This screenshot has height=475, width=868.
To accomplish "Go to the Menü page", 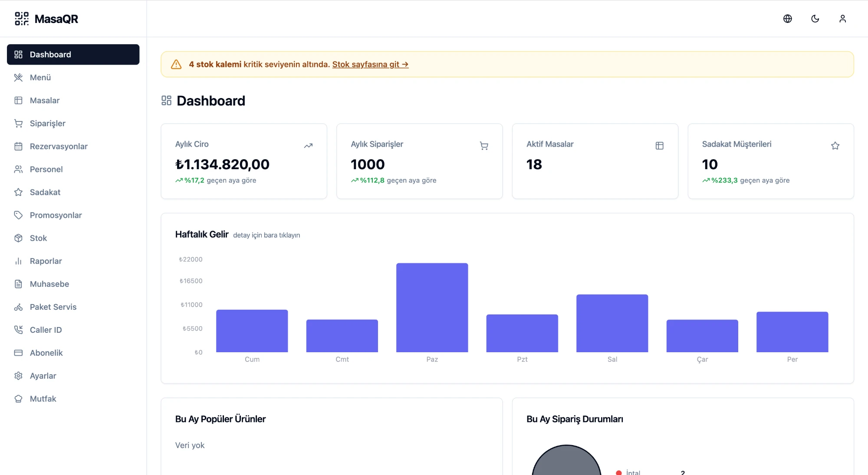I will coord(73,78).
